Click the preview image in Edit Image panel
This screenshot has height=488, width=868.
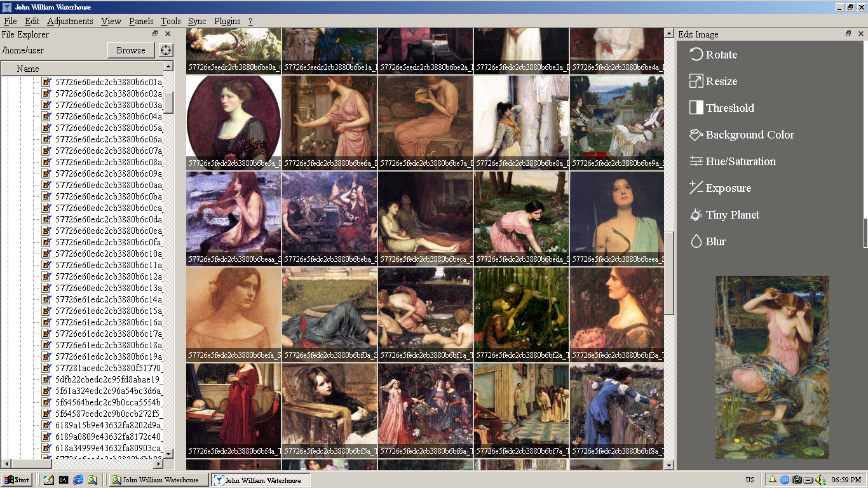pyautogui.click(x=772, y=367)
